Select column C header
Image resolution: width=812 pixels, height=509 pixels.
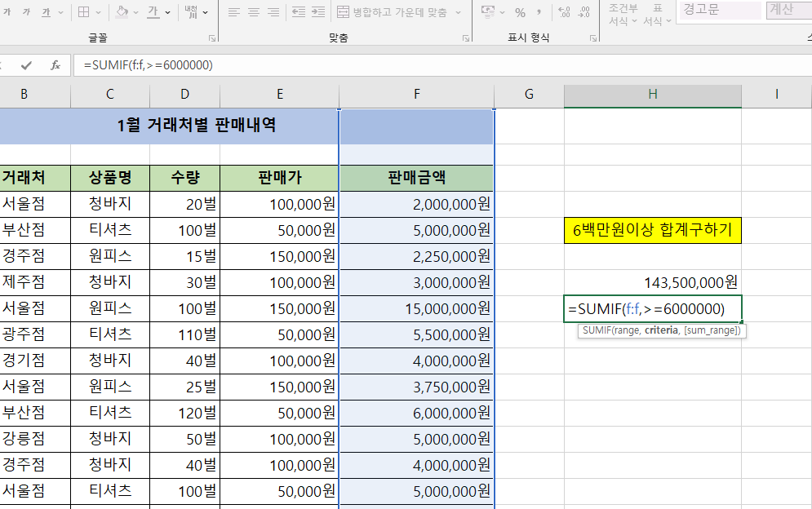[110, 95]
